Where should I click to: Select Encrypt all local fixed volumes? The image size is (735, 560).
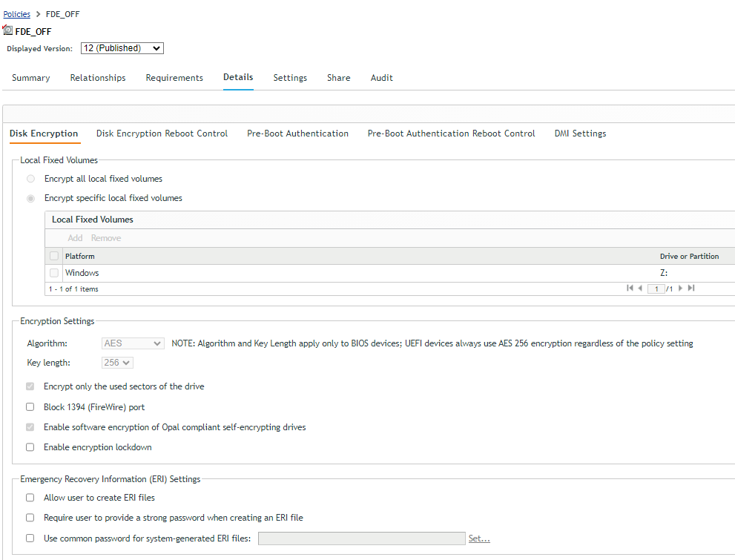point(30,179)
